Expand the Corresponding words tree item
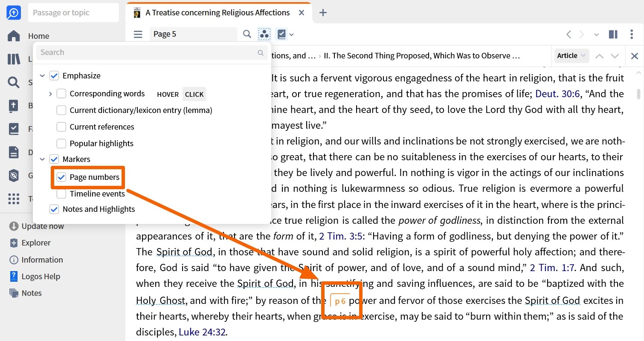Screen dimensions: 644x341 (50, 93)
